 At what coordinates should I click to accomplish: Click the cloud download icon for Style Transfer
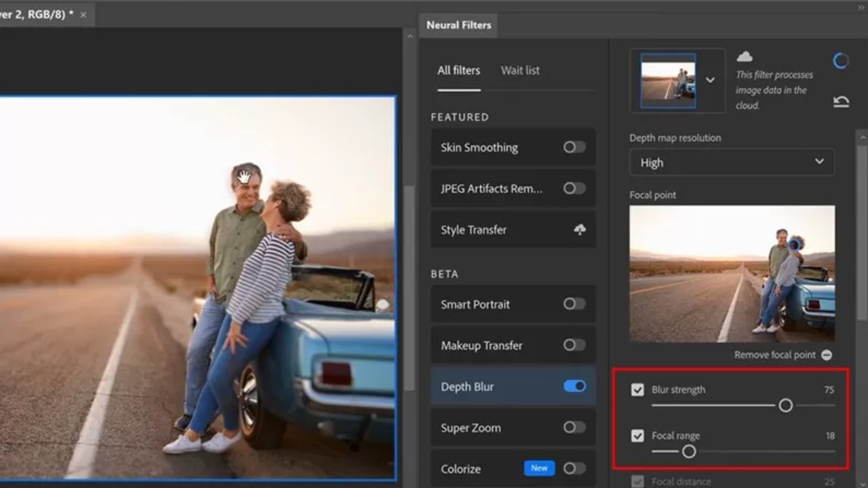(580, 229)
